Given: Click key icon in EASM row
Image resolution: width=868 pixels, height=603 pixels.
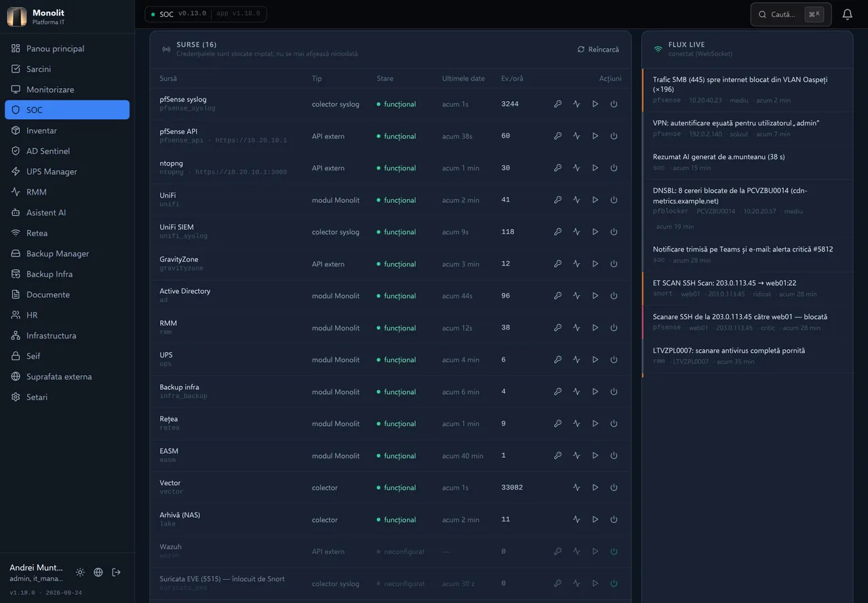Looking at the screenshot, I should (x=557, y=456).
